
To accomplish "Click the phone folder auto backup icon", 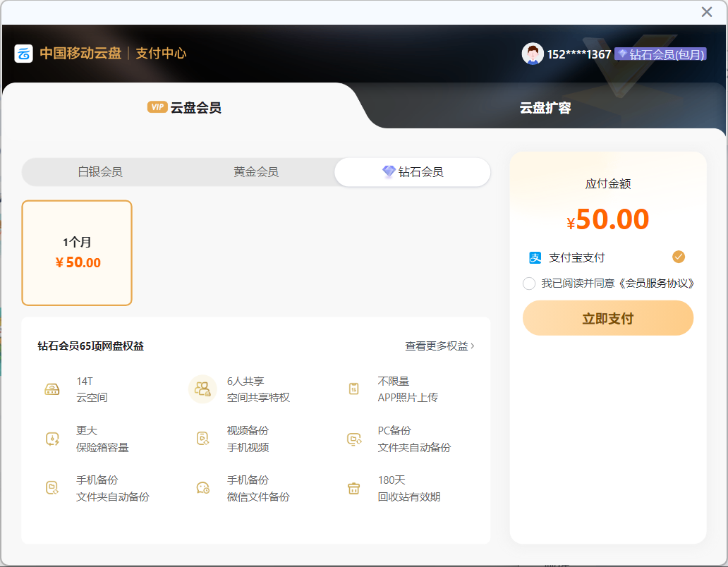I will tap(52, 488).
